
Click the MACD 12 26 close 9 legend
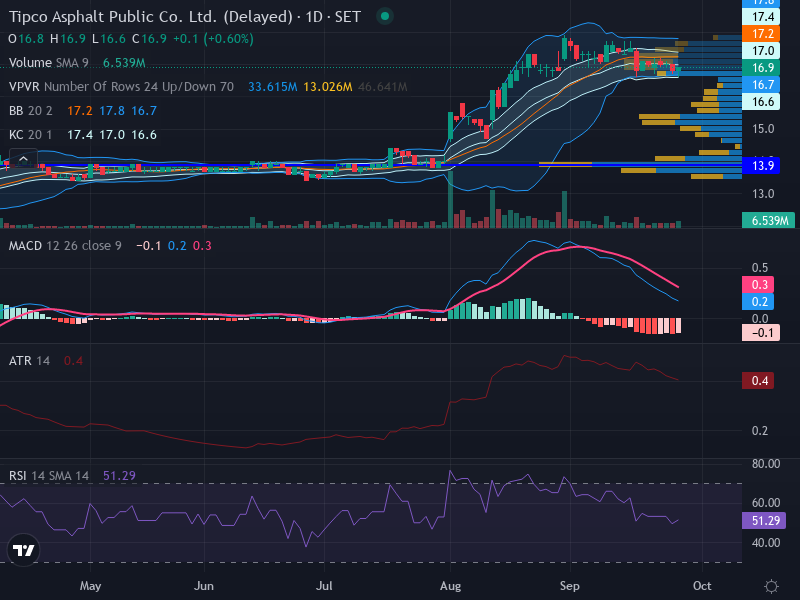65,246
